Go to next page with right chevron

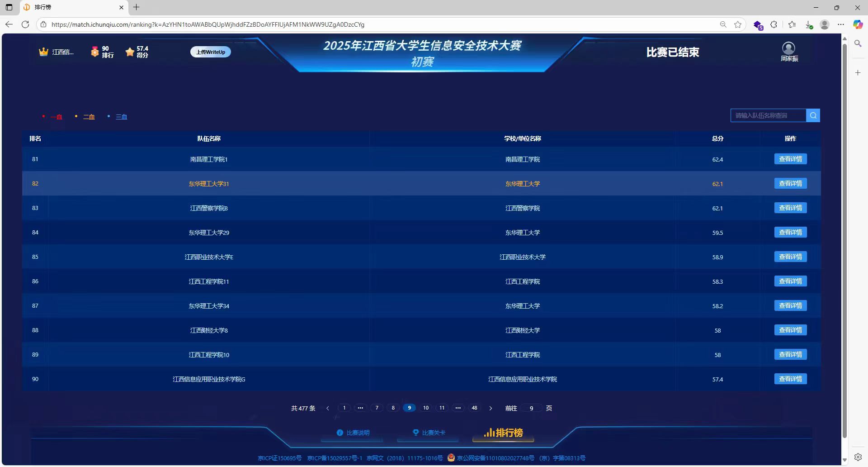[x=491, y=408]
